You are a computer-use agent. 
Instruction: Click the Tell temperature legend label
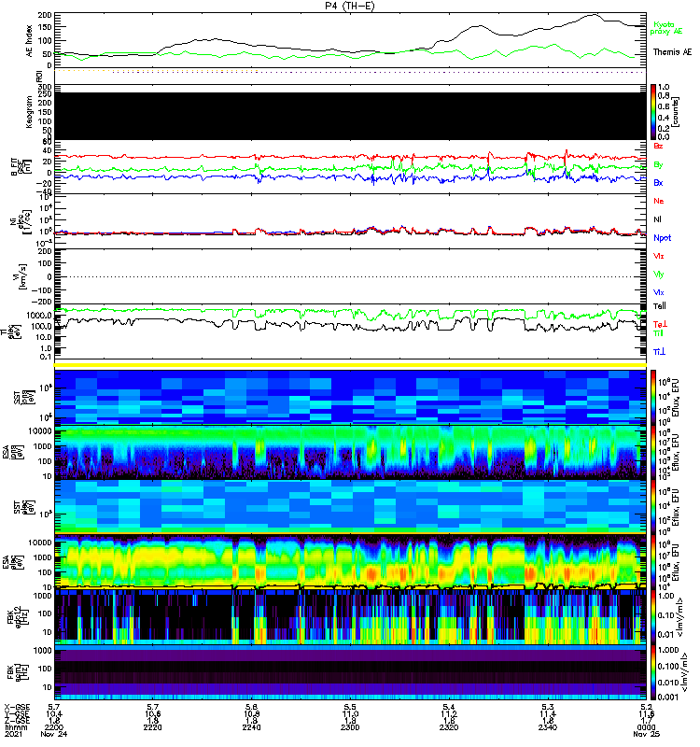click(x=659, y=306)
